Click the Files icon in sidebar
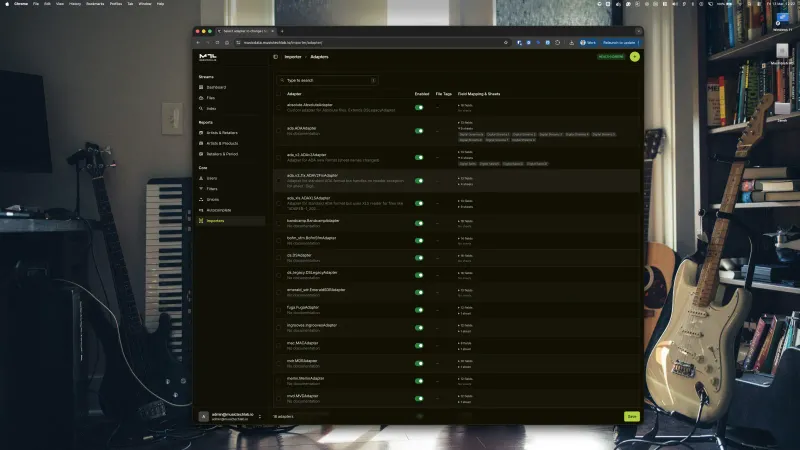 (x=202, y=98)
